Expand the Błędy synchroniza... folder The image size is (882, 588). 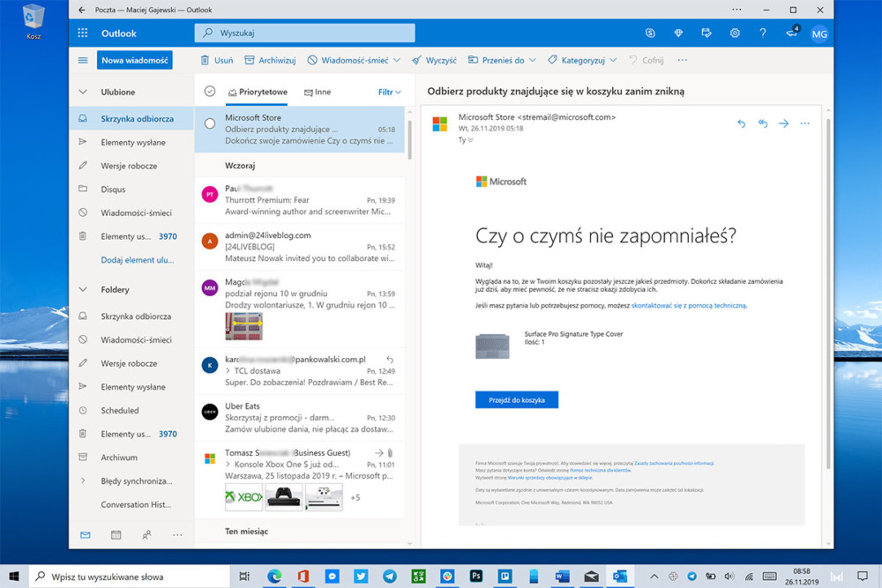point(83,480)
